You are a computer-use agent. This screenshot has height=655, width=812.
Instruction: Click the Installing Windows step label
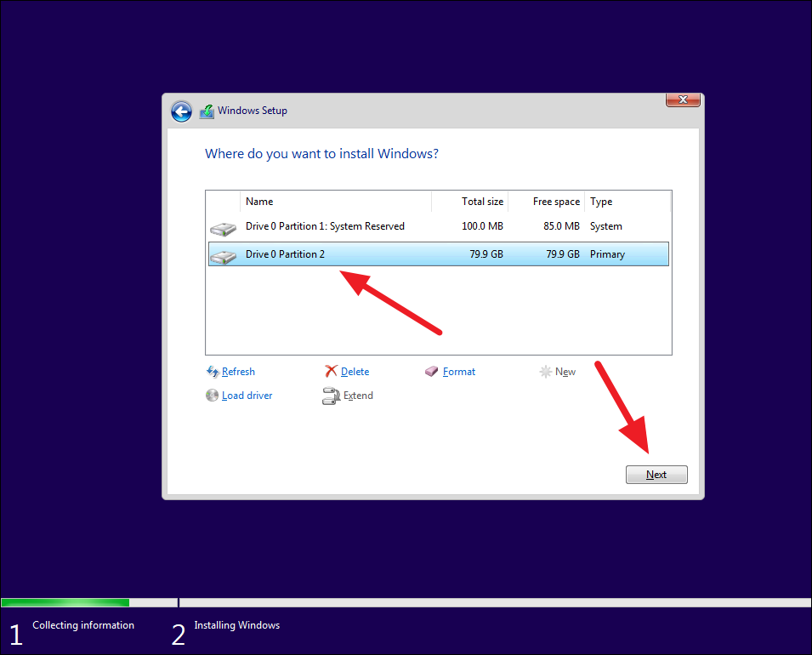click(236, 625)
